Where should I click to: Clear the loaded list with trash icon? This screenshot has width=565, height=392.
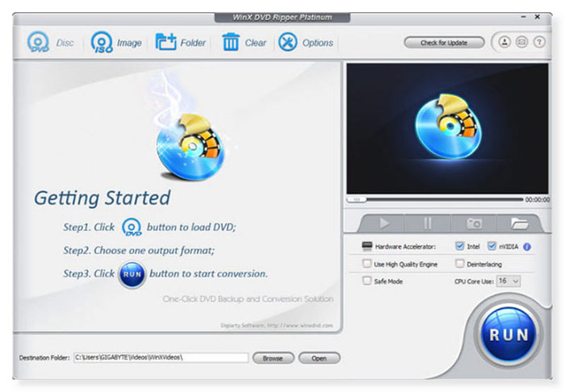pyautogui.click(x=245, y=43)
